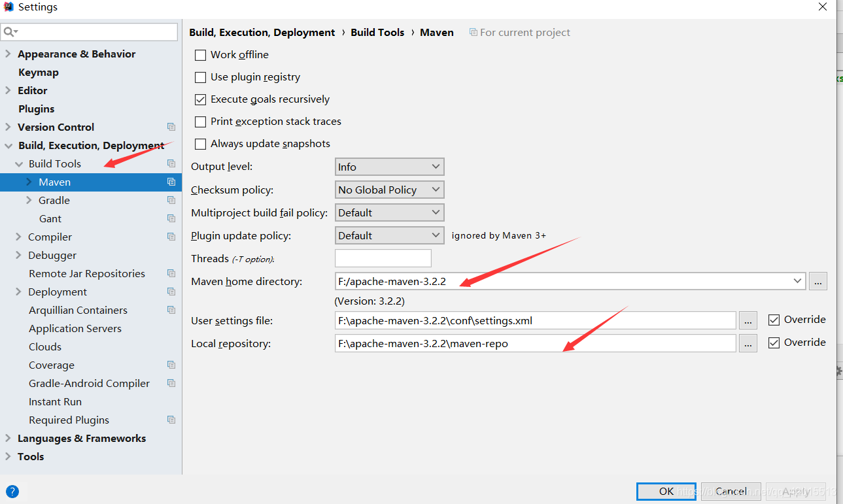The height and width of the screenshot is (504, 843).
Task: Click project-level icon next to Version Control
Action: 171,127
